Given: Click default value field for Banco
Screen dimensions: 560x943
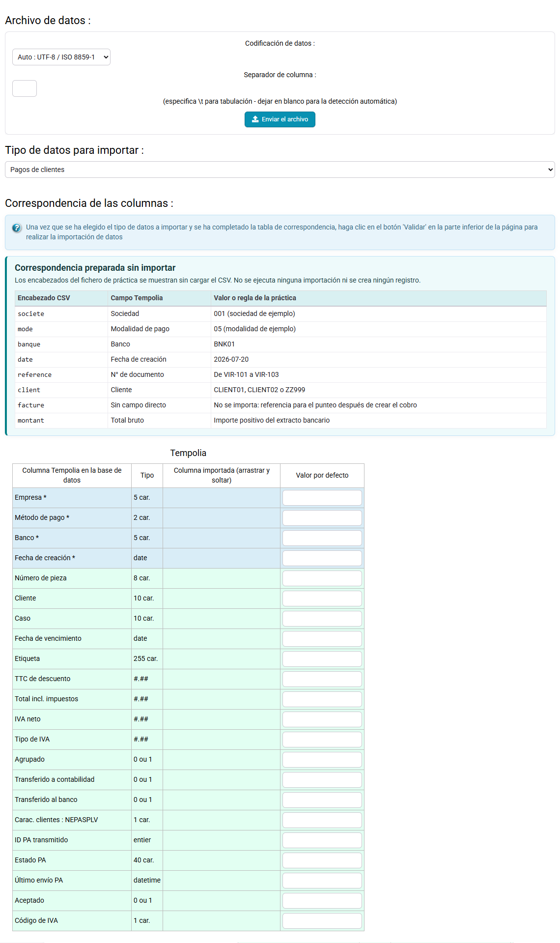Looking at the screenshot, I should point(322,538).
